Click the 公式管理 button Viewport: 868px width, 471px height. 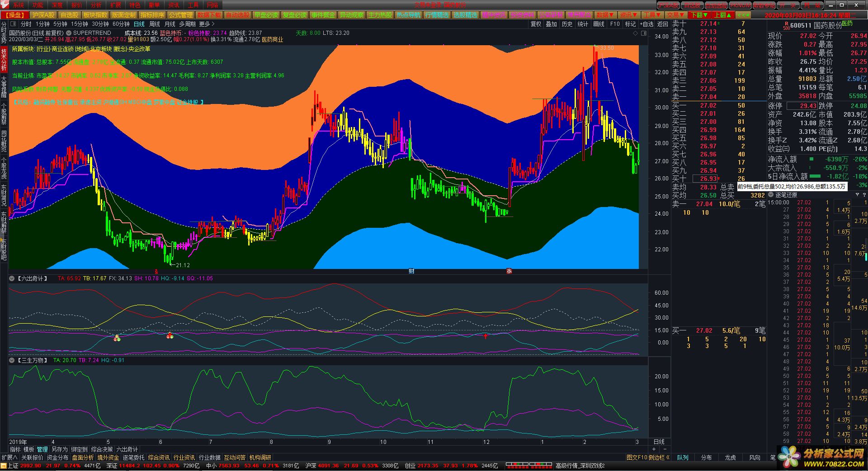[x=181, y=15]
